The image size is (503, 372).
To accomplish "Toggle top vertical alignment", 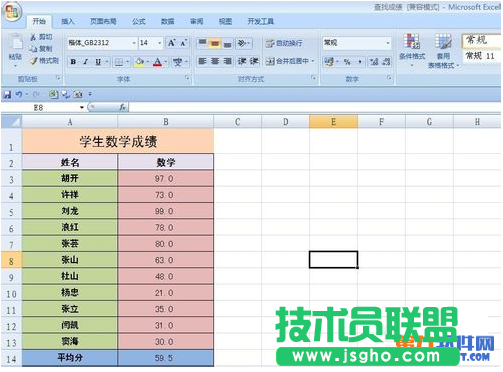I will [x=202, y=43].
